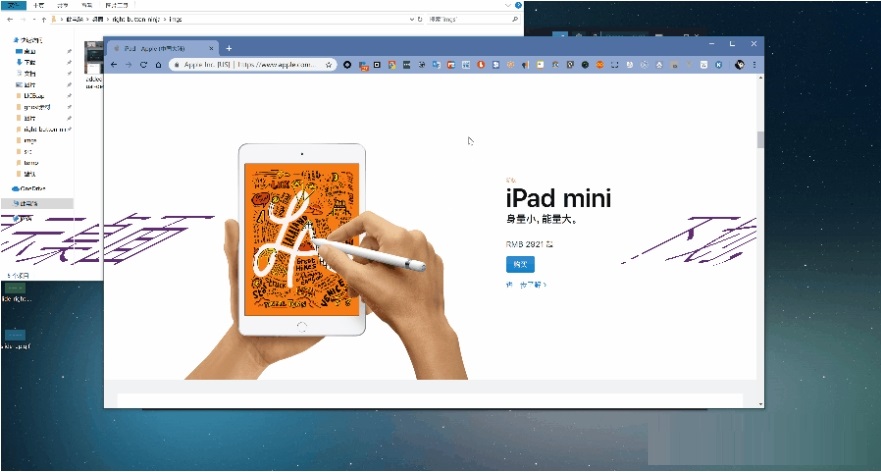
Task: Switch to Explorer's Home ribbon tab
Action: pos(38,5)
